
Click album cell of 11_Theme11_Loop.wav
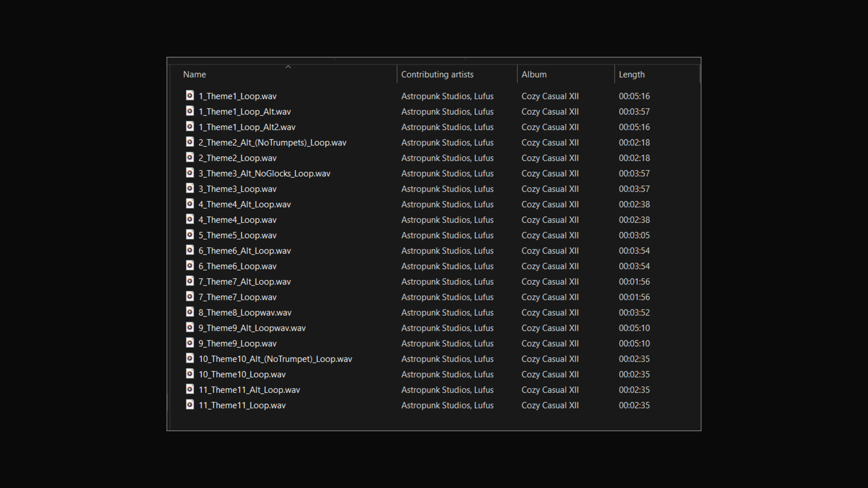[550, 405]
